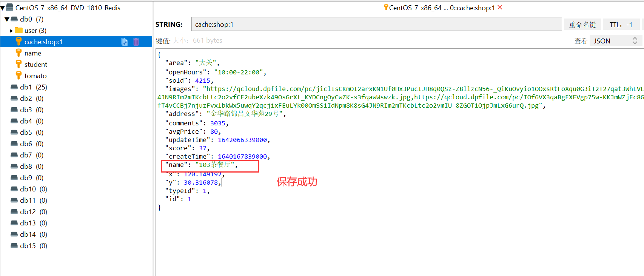The width and height of the screenshot is (644, 276).
Task: Open database db8 (0)
Action: click(32, 167)
